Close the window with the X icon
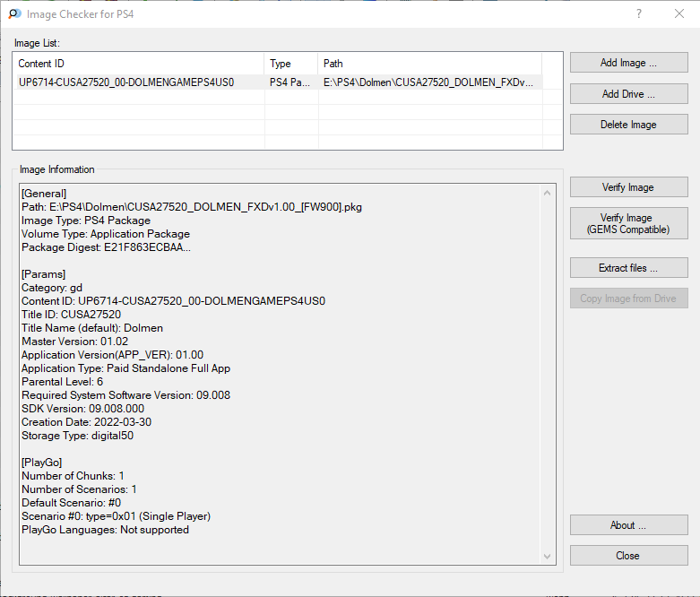 point(679,13)
